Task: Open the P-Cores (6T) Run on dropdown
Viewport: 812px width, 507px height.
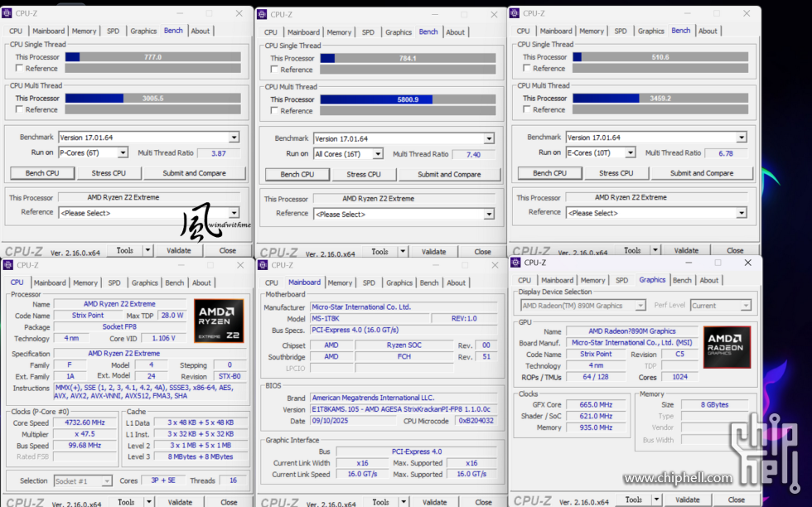Action: [x=123, y=152]
